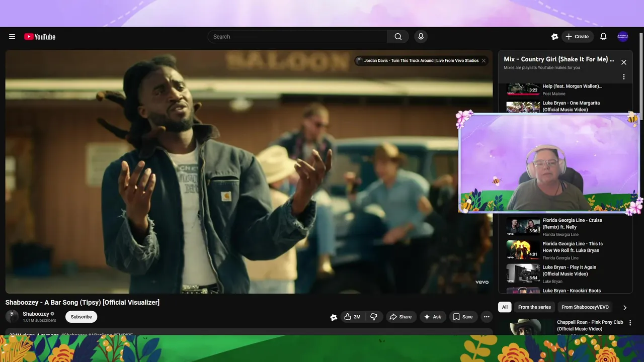
Task: Dislike the video
Action: tap(374, 317)
